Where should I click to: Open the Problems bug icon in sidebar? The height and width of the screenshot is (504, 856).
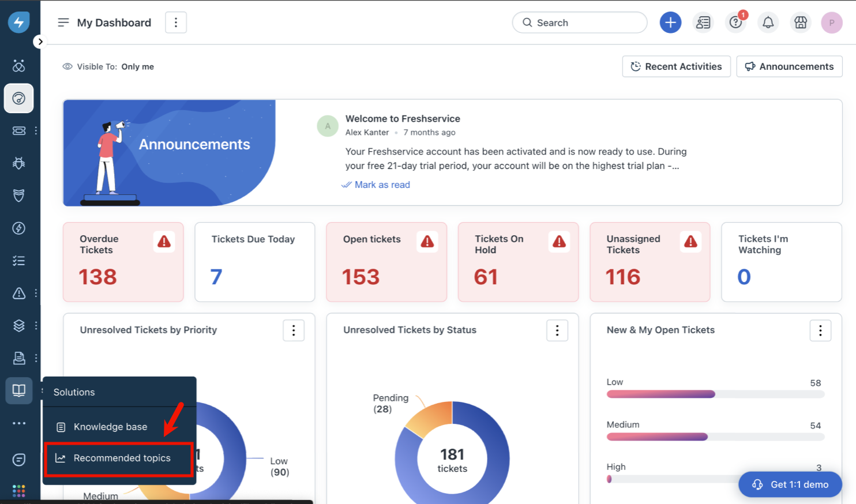coord(19,163)
